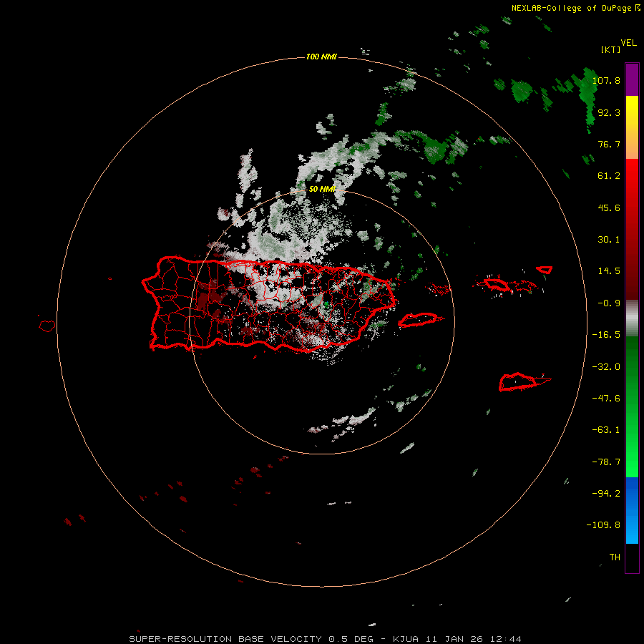Image resolution: width=644 pixels, height=644 pixels.
Task: Select the 92.3 scale value
Action: click(x=609, y=112)
